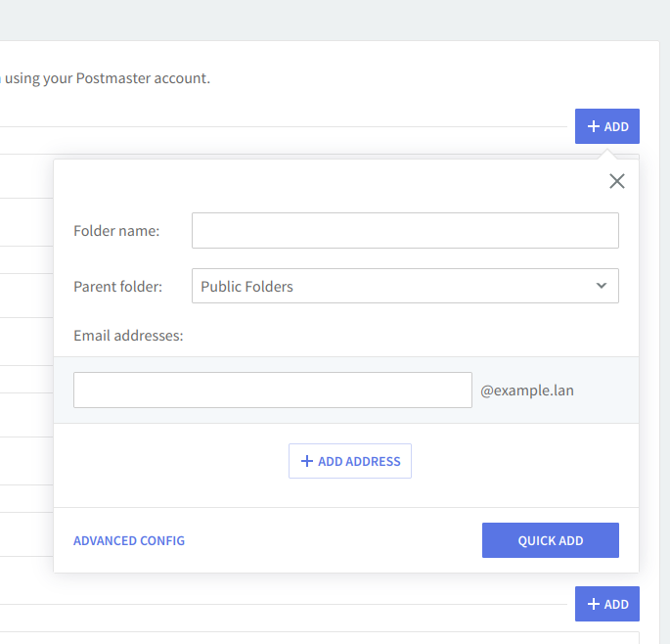670x644 pixels.
Task: Click the ADD ADDRESS button
Action: (350, 461)
